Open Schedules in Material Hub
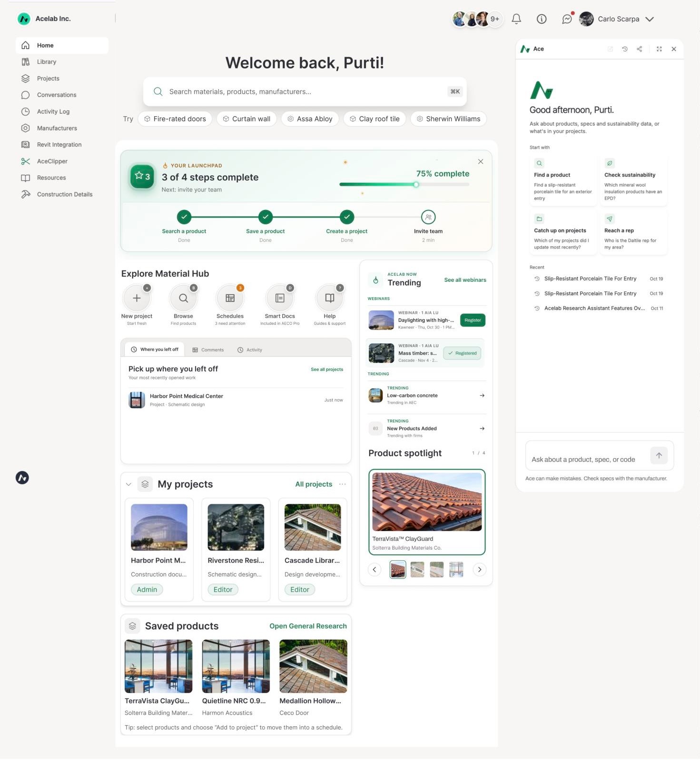The width and height of the screenshot is (700, 760). pyautogui.click(x=230, y=298)
